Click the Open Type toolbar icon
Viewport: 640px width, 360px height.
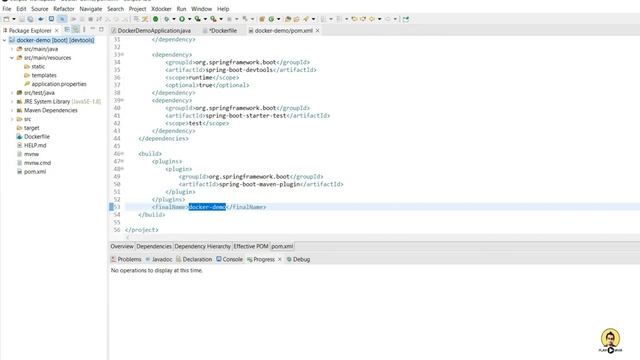point(288,19)
